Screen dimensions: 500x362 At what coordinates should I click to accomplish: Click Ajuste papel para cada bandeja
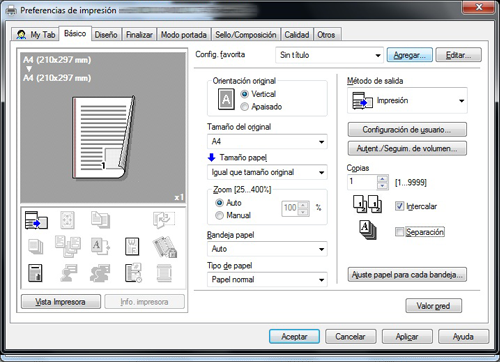coord(407,275)
